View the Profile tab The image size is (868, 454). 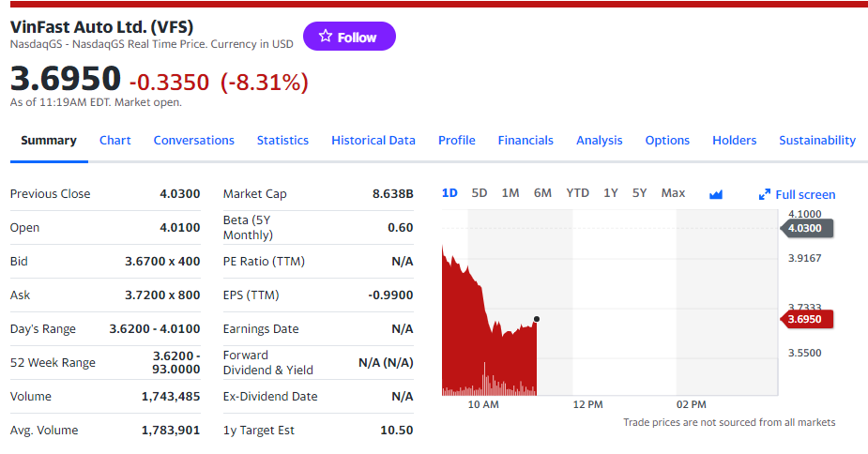coord(457,140)
